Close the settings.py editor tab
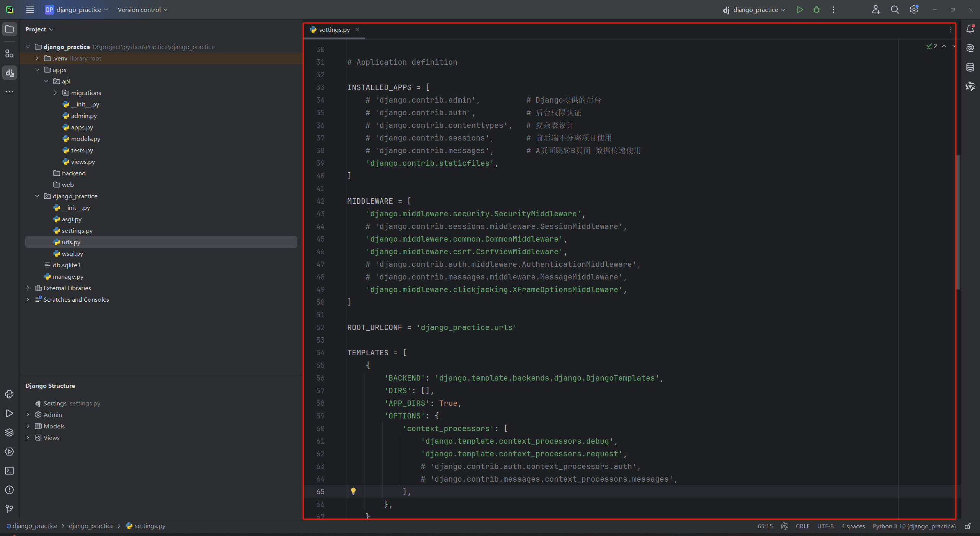 [357, 29]
